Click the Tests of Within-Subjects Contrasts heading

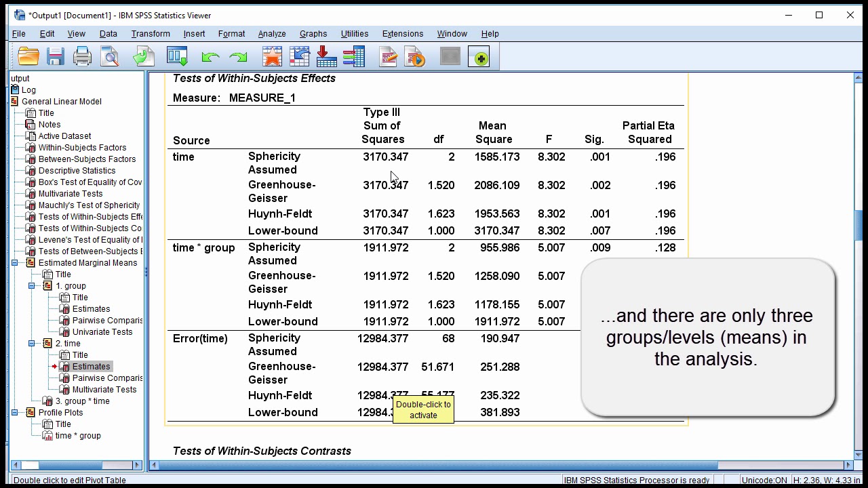[x=262, y=451]
